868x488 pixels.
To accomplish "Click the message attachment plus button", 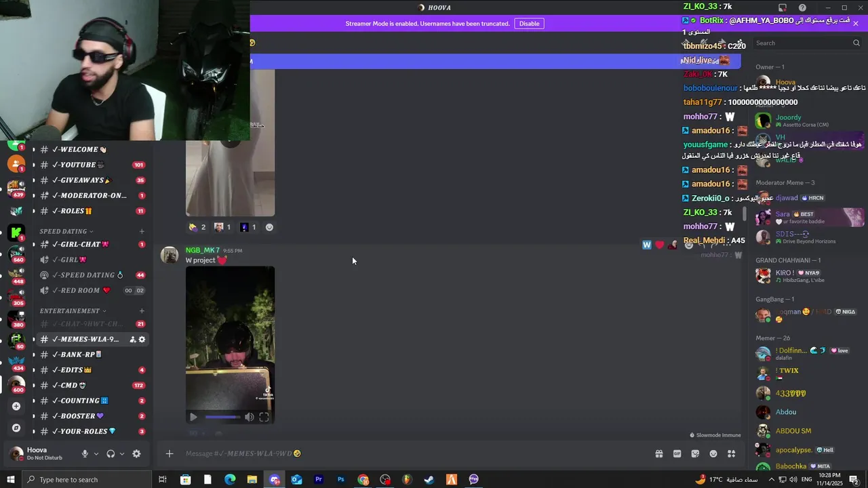I will pos(170,453).
